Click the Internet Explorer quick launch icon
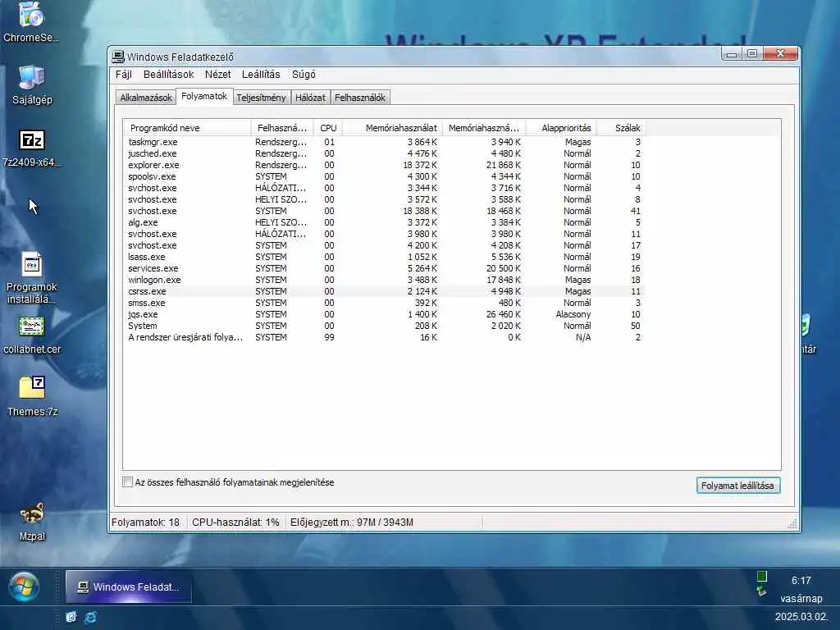The image size is (840, 630). tap(90, 617)
